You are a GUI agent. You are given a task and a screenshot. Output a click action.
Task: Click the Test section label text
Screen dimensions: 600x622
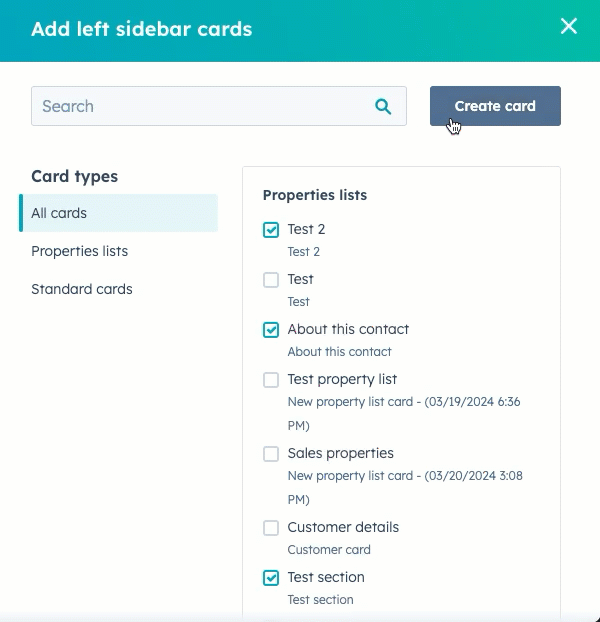(326, 577)
